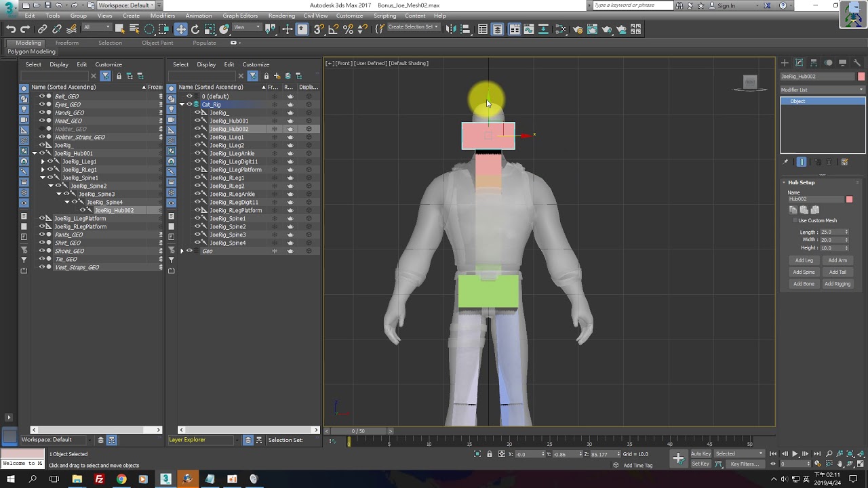Viewport: 868px width, 488px height.
Task: Open the Modifier List dropdown
Action: click(823, 89)
